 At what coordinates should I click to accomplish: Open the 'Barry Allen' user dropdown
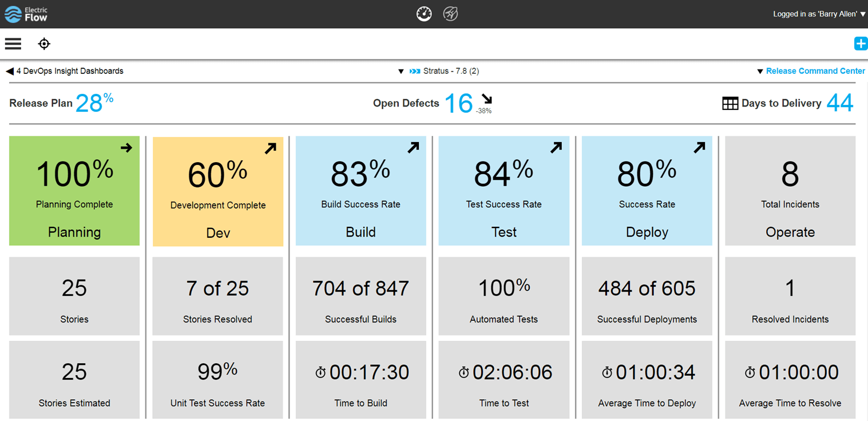click(819, 14)
